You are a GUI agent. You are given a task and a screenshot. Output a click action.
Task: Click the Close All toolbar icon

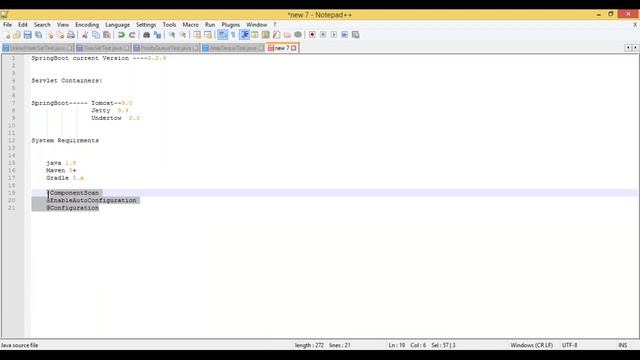coord(60,35)
